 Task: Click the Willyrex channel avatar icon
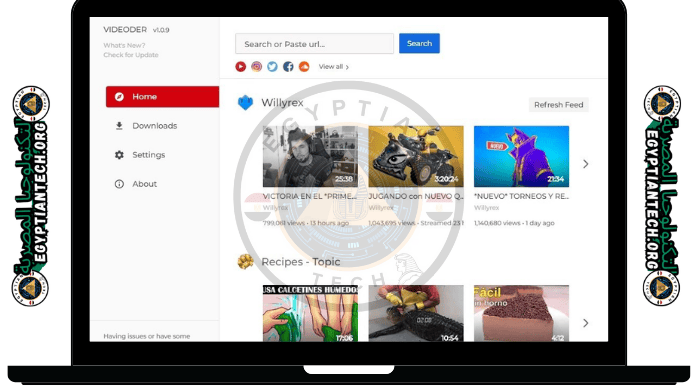click(245, 103)
